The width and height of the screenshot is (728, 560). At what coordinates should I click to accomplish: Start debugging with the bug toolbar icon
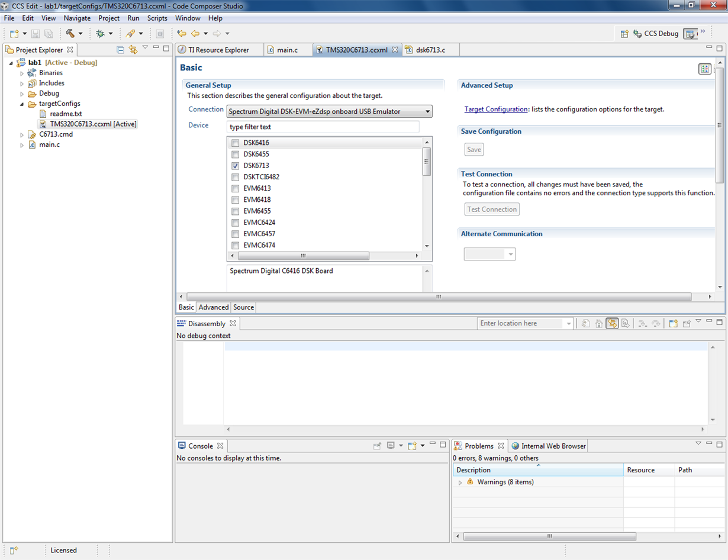click(99, 34)
